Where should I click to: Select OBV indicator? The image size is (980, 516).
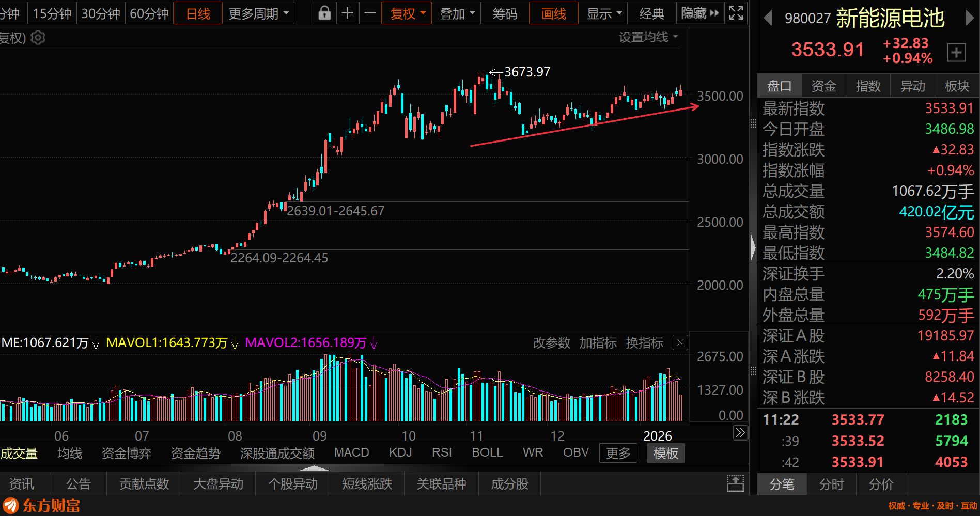pyautogui.click(x=576, y=452)
